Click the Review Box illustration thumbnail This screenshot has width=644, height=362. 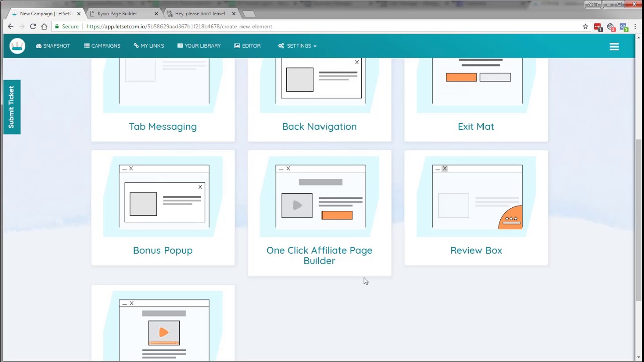pyautogui.click(x=477, y=197)
